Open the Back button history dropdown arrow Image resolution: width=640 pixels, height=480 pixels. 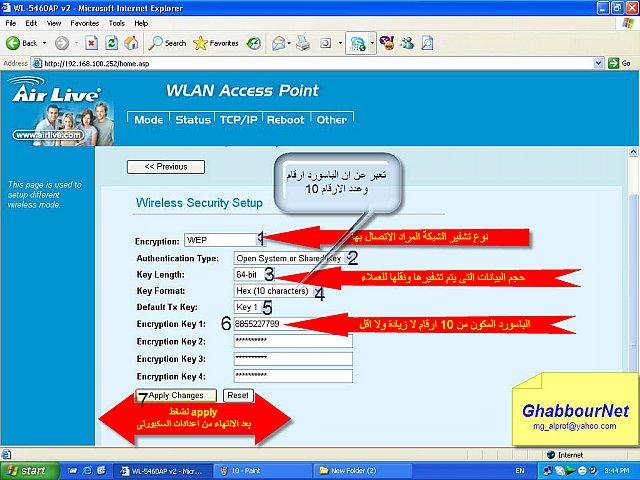pyautogui.click(x=44, y=43)
